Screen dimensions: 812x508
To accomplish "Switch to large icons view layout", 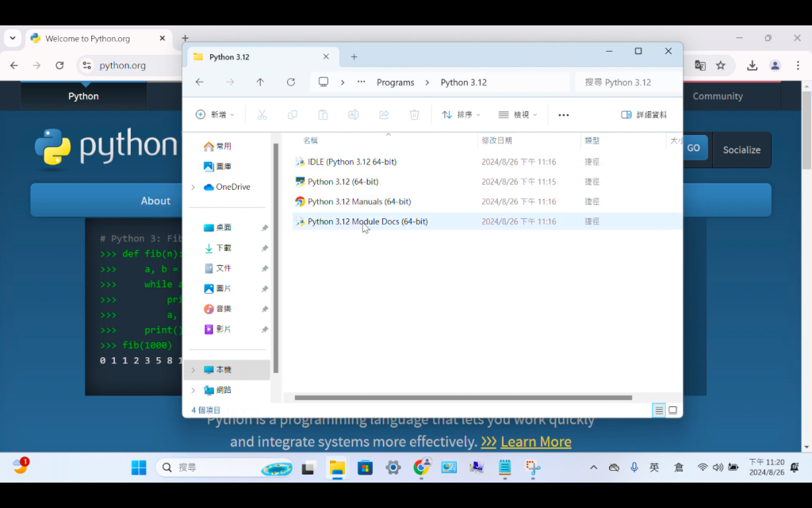I will [x=672, y=410].
